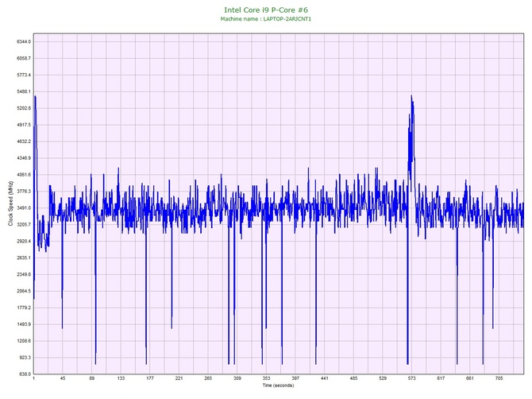
Task: Select the 6058.7 y-axis value
Action: pyautogui.click(x=24, y=58)
